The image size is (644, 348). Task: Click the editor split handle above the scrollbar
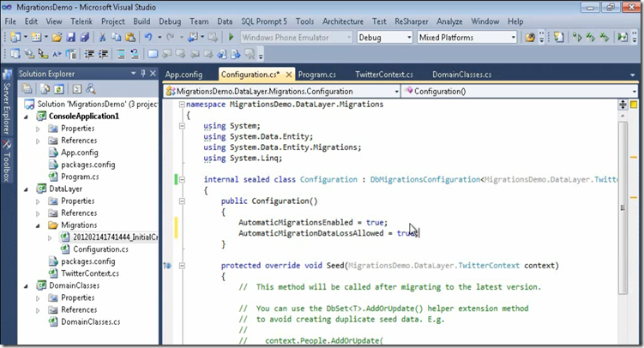click(623, 105)
